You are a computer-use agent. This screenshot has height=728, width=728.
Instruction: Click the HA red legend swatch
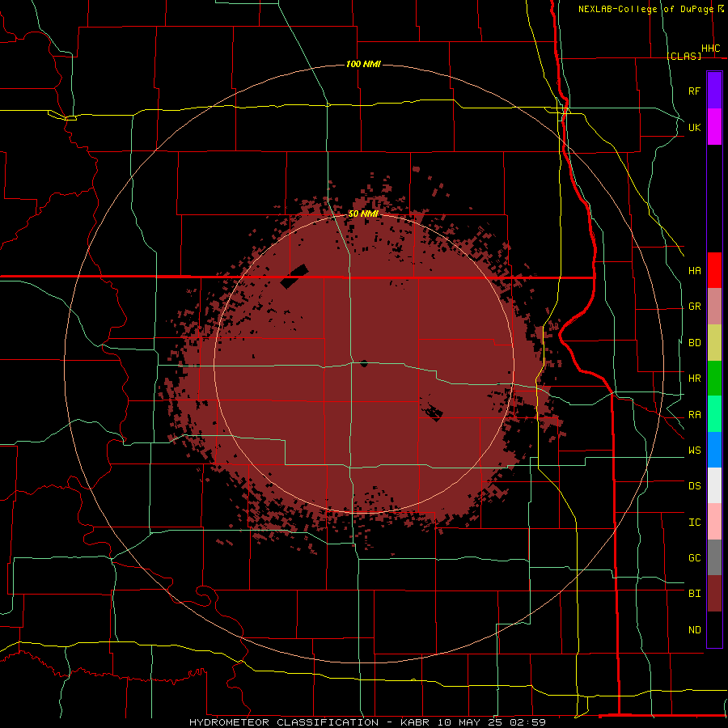[x=714, y=270]
